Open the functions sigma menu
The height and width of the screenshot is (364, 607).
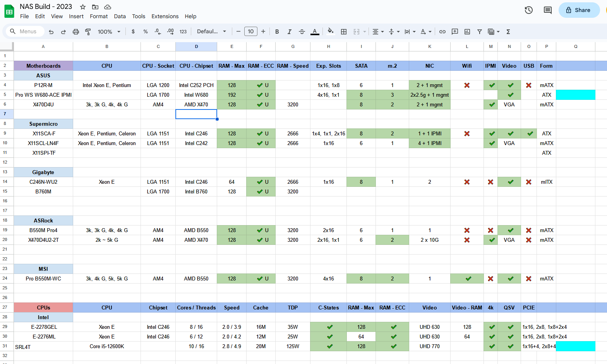(508, 32)
